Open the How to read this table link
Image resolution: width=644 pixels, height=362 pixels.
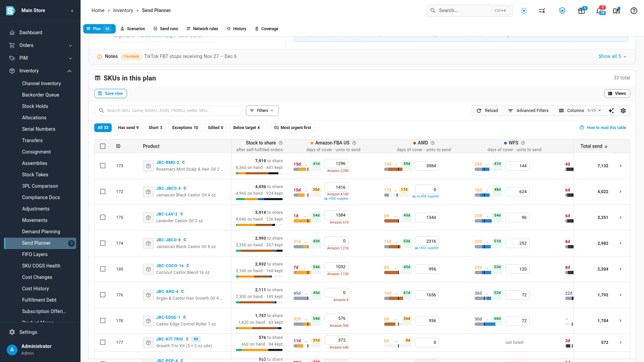603,128
